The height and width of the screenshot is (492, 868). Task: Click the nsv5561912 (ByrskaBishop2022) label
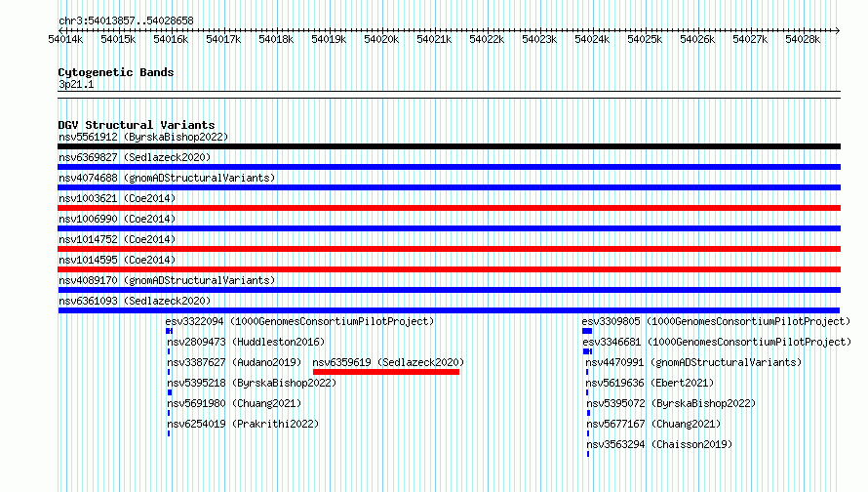click(144, 137)
